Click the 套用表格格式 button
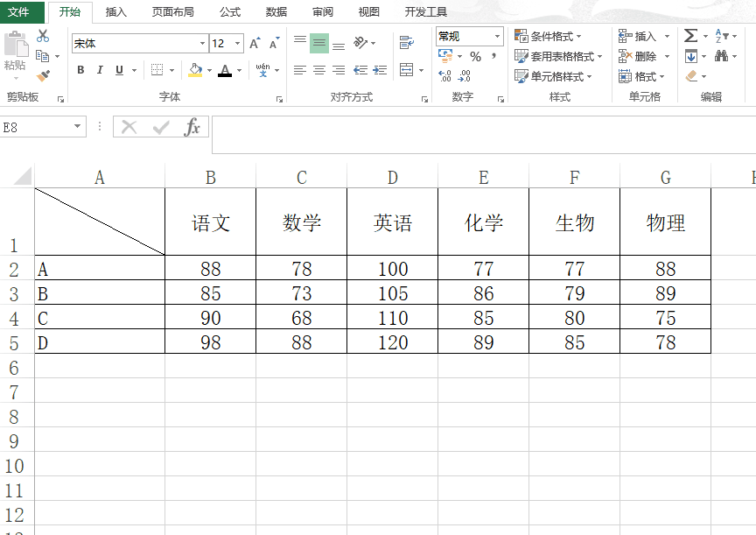This screenshot has width=756, height=535. coord(558,56)
